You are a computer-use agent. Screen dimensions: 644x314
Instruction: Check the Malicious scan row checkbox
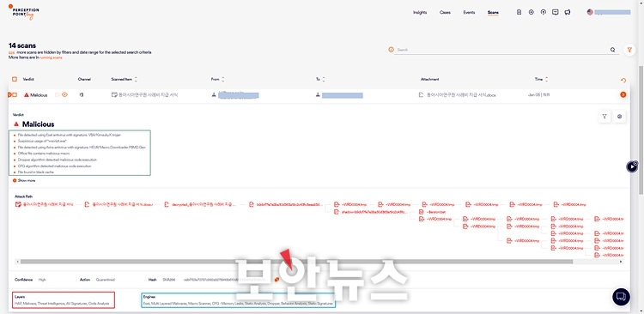click(15, 95)
